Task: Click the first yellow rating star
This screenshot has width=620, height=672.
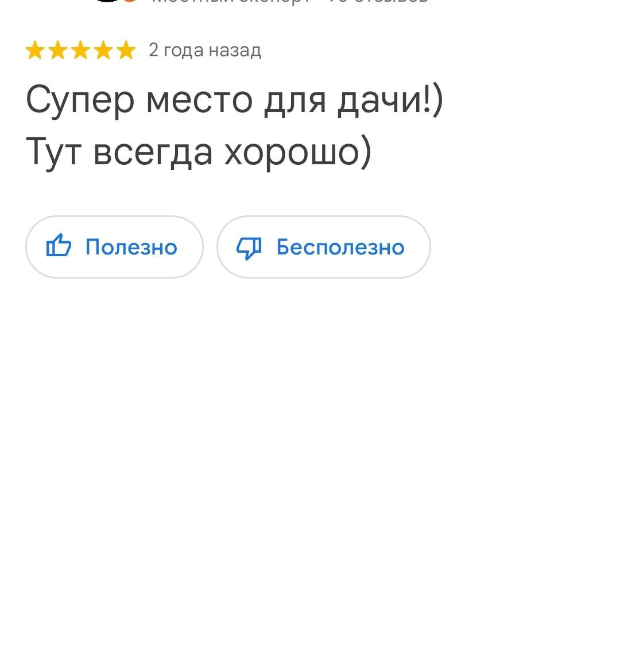Action: 34,51
